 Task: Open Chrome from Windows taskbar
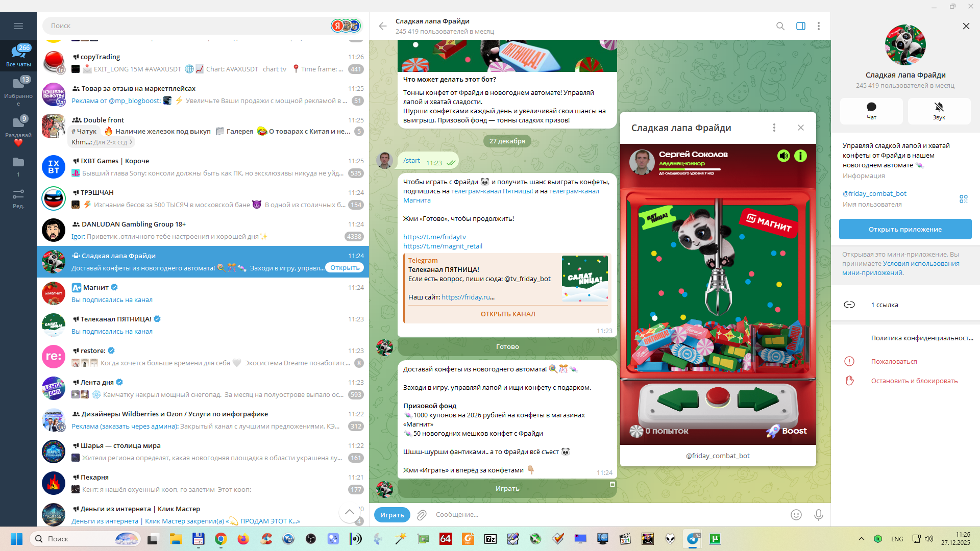pos(220,539)
